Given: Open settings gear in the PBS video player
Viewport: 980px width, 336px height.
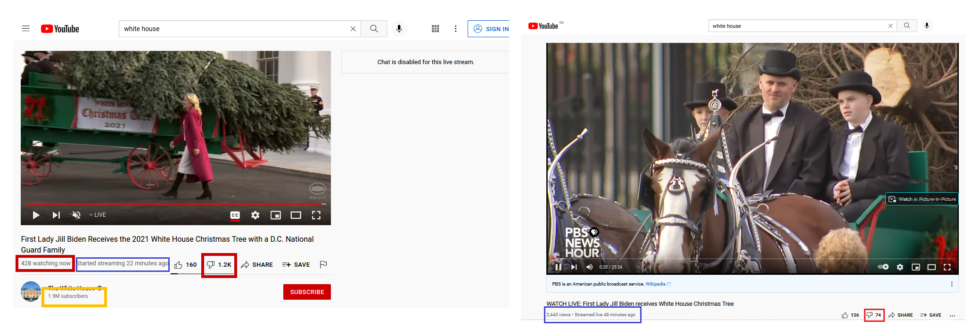Looking at the screenshot, I should [900, 267].
